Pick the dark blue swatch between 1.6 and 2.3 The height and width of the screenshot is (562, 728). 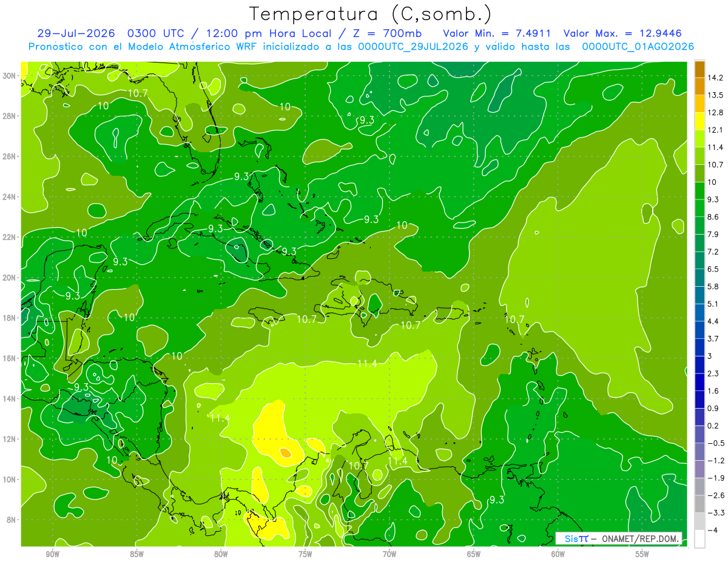point(699,382)
